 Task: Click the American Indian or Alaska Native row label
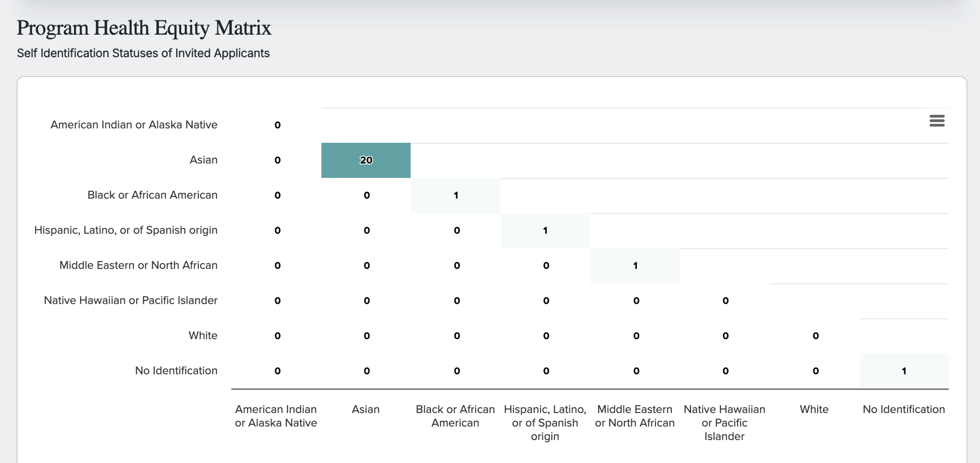134,125
